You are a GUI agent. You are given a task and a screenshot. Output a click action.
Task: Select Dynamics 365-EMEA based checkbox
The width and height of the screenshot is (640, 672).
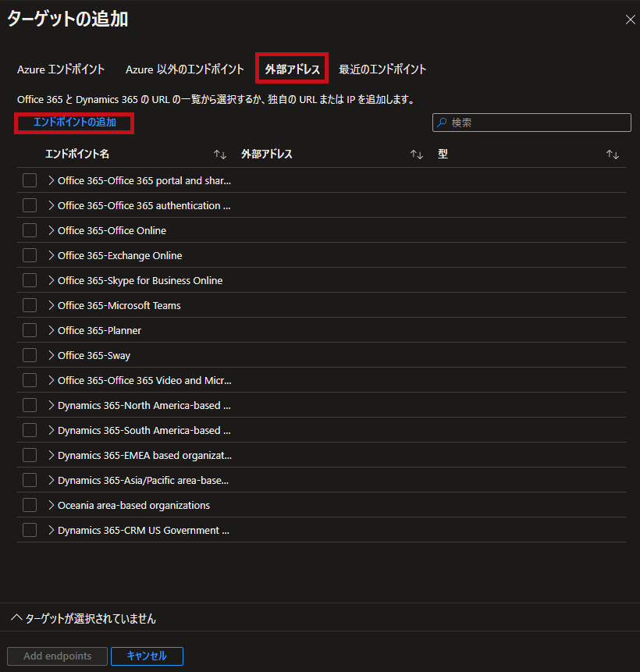tap(30, 455)
